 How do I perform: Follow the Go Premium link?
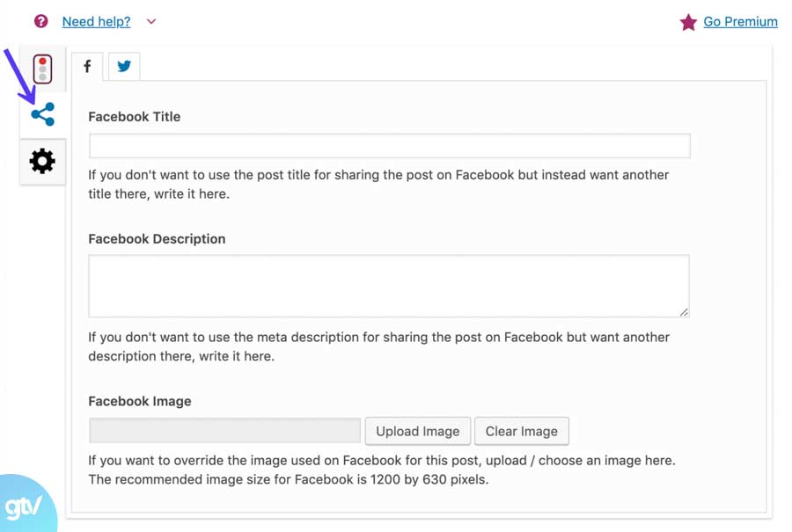[739, 22]
